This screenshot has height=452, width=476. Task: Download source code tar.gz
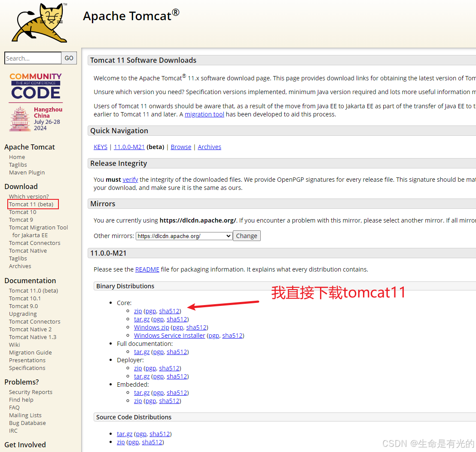point(125,434)
